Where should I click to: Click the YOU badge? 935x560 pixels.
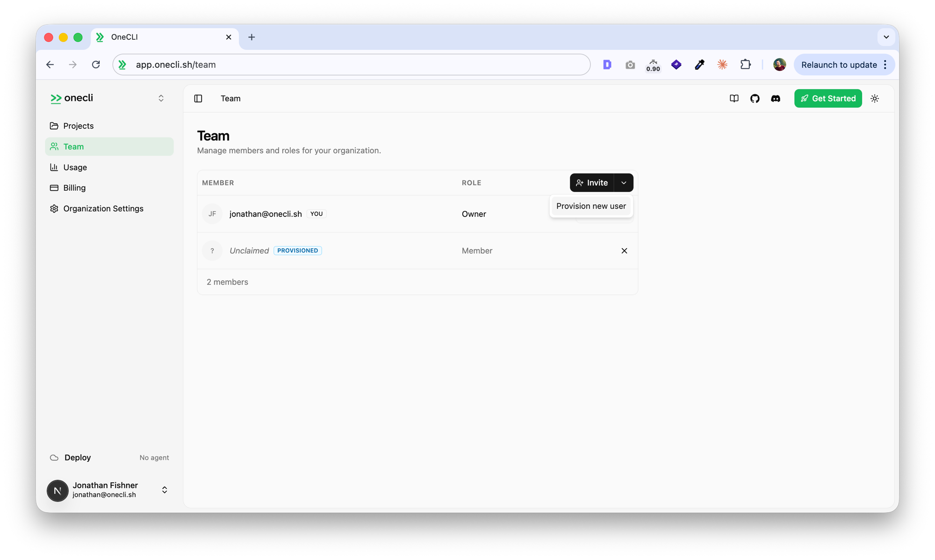point(316,214)
